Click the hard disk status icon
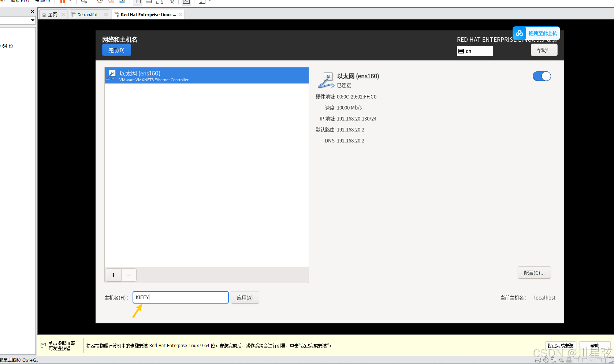This screenshot has width=614, height=364. (x=538, y=360)
